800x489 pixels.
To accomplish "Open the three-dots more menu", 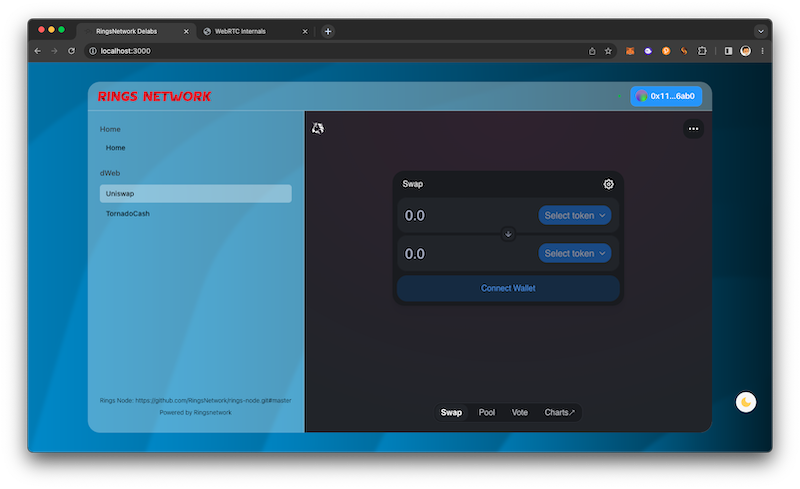I will point(693,129).
